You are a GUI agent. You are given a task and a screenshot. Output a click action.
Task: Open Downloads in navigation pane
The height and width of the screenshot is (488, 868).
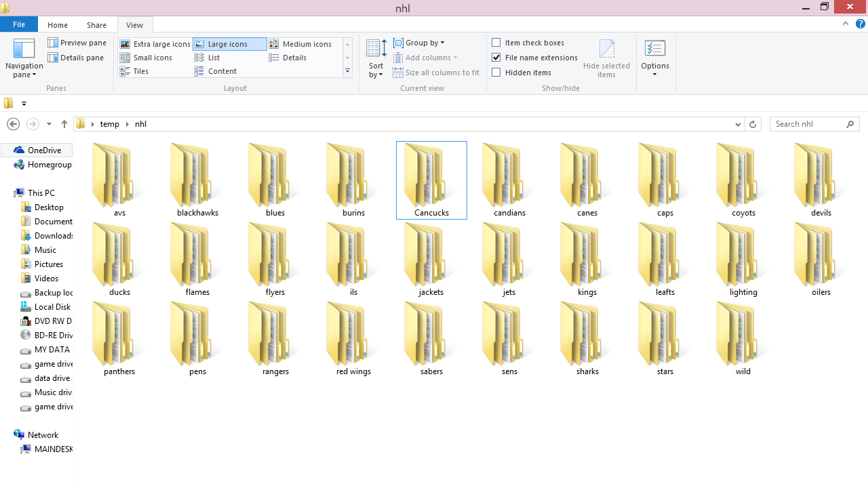coord(47,236)
